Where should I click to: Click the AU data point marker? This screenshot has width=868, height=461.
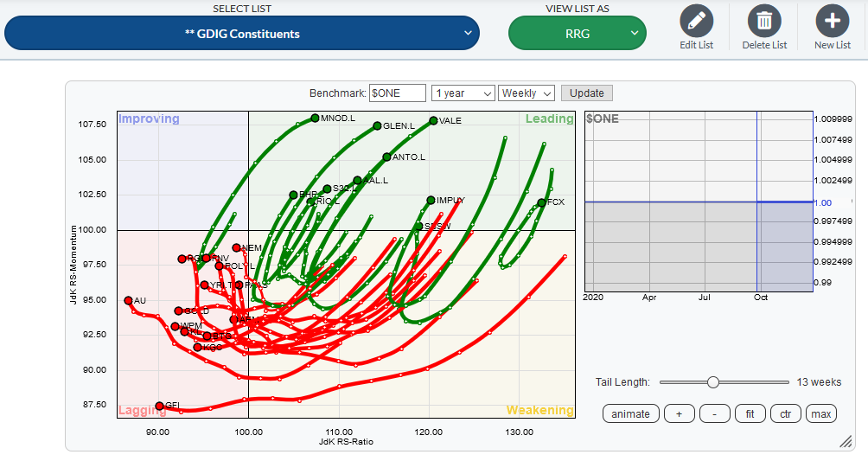129,300
